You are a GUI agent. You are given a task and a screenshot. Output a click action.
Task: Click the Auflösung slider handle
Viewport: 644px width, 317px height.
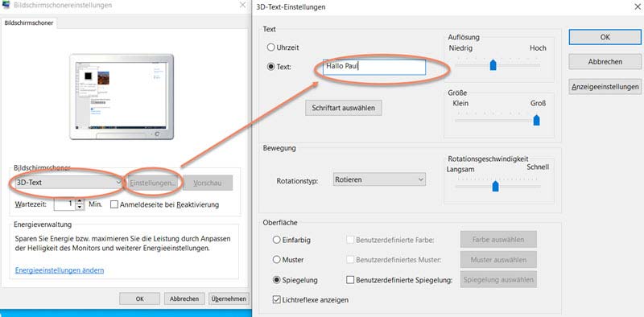click(493, 64)
